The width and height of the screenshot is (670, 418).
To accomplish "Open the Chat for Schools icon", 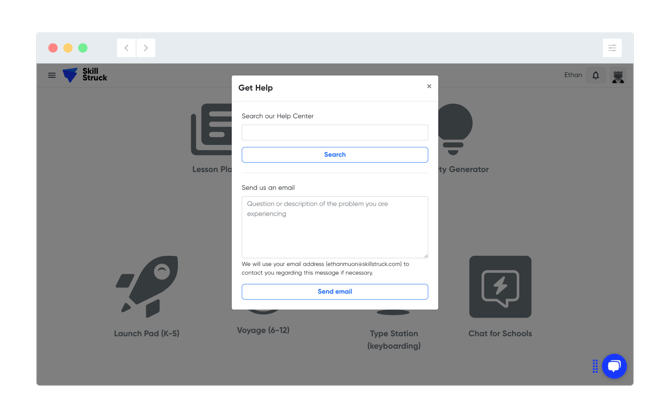I will (x=500, y=287).
